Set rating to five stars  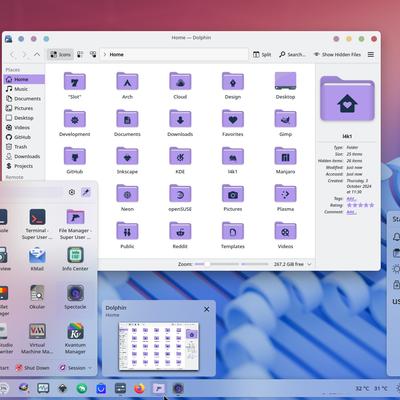[x=371, y=205]
